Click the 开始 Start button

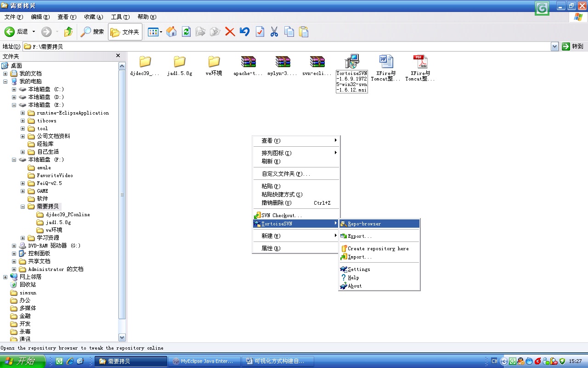click(23, 361)
